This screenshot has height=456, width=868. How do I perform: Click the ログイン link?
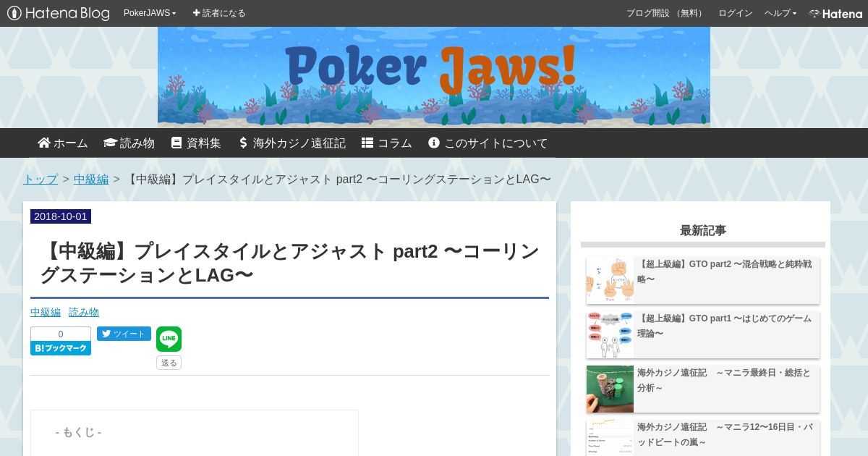[736, 13]
